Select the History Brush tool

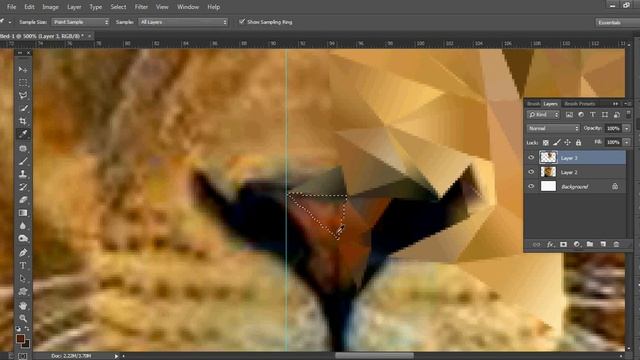(x=23, y=187)
